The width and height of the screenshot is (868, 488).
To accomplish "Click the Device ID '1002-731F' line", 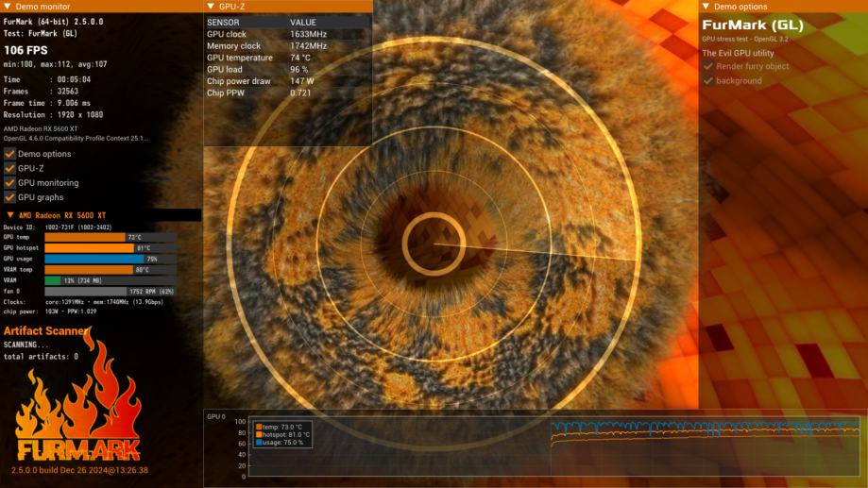I will tap(58, 227).
